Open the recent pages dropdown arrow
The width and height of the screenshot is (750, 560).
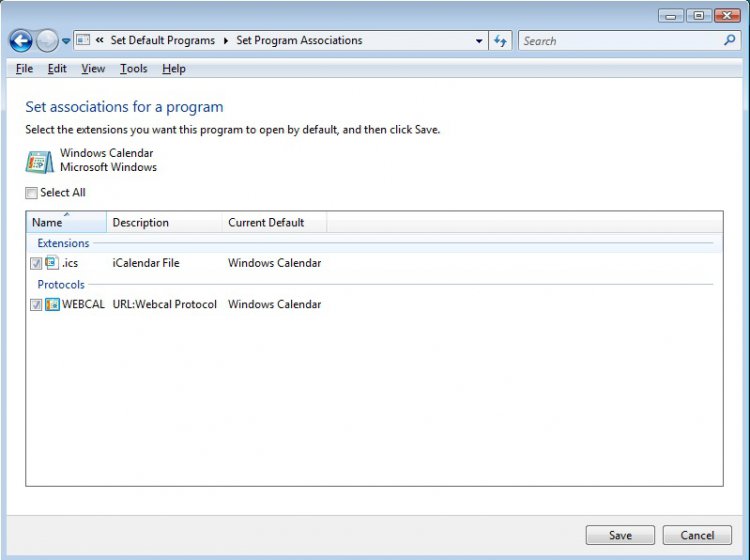point(66,41)
